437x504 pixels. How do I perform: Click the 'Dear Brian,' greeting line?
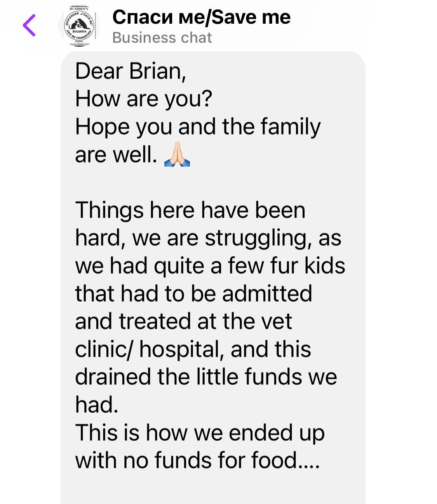(131, 71)
